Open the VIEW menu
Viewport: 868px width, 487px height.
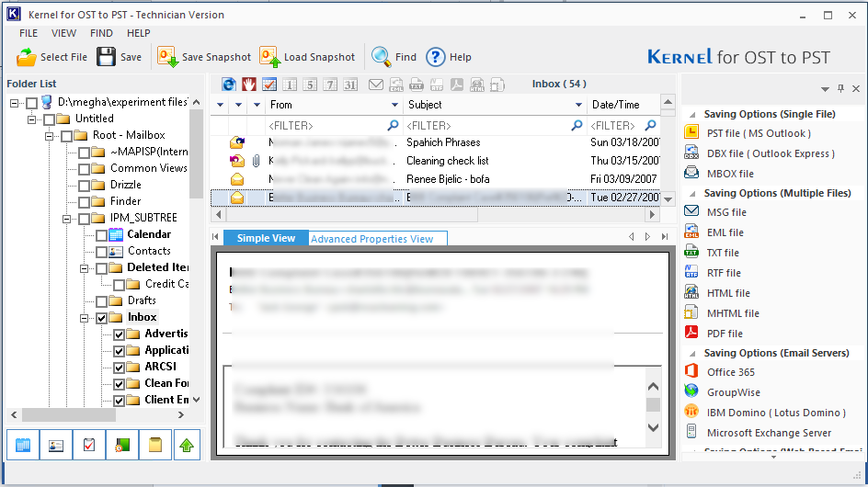(x=63, y=33)
